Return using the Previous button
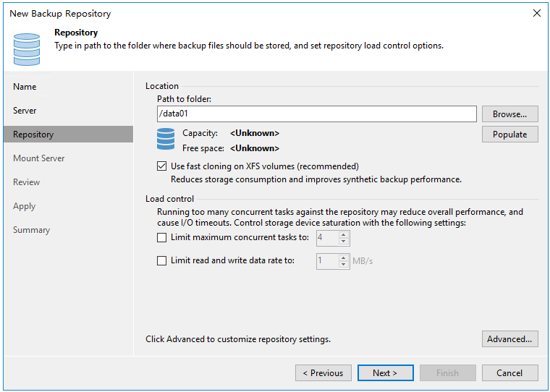Screen dimensions: 550x392 click(323, 373)
